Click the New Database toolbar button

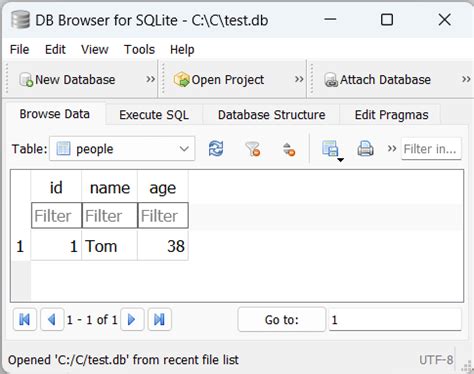click(x=67, y=80)
